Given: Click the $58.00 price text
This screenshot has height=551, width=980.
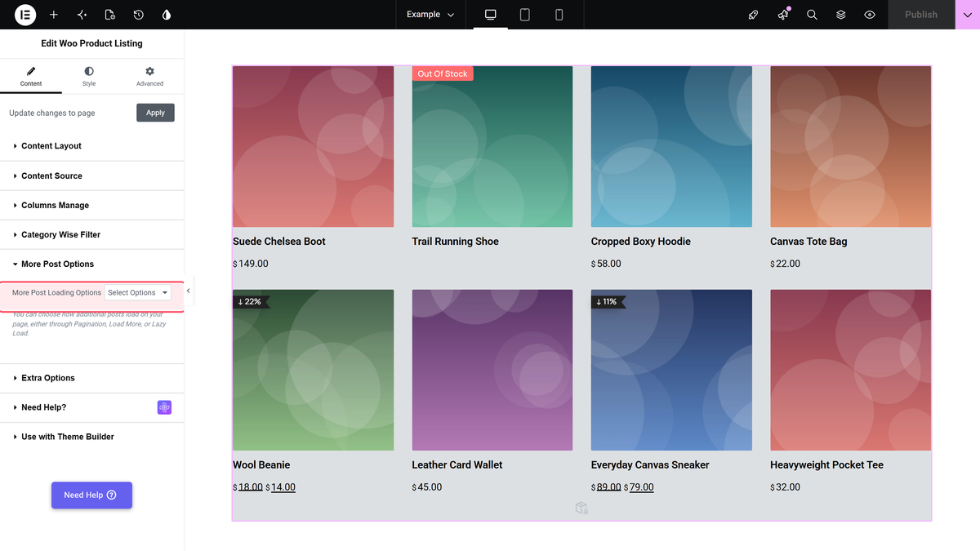Looking at the screenshot, I should [606, 264].
